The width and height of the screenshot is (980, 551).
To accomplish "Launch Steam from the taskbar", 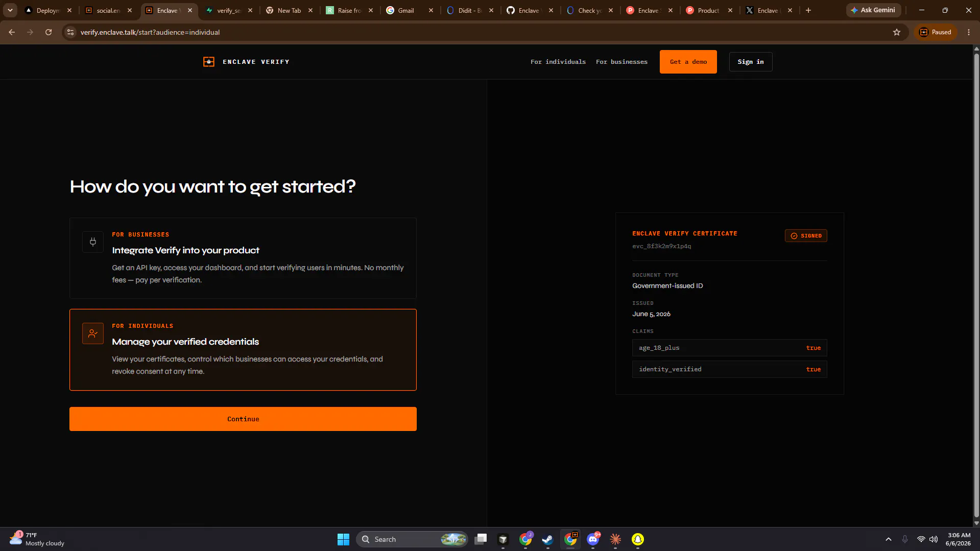I will tap(548, 539).
